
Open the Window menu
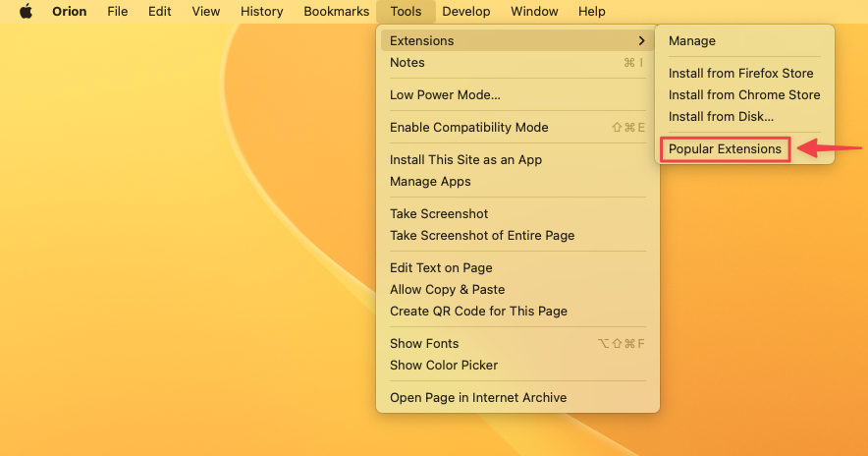coord(534,11)
